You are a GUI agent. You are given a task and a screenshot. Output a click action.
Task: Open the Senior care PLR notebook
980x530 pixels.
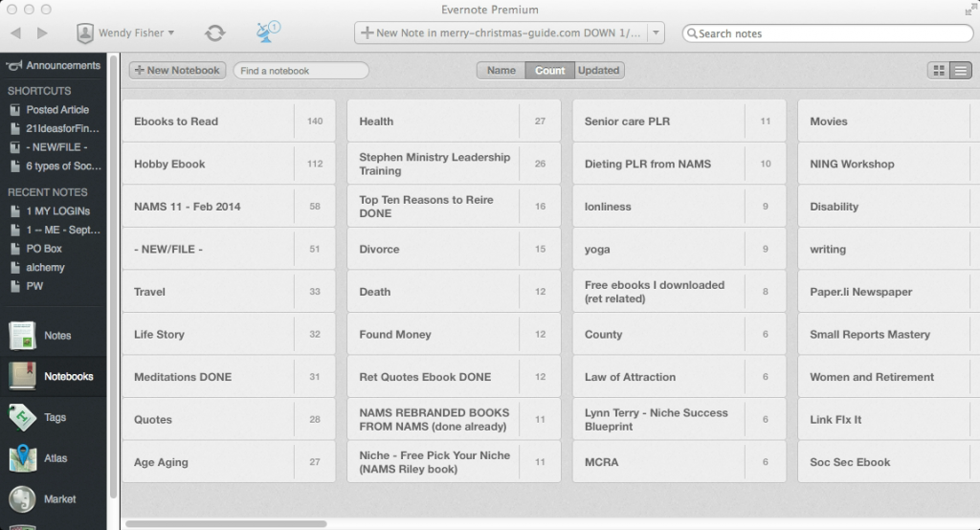(679, 121)
